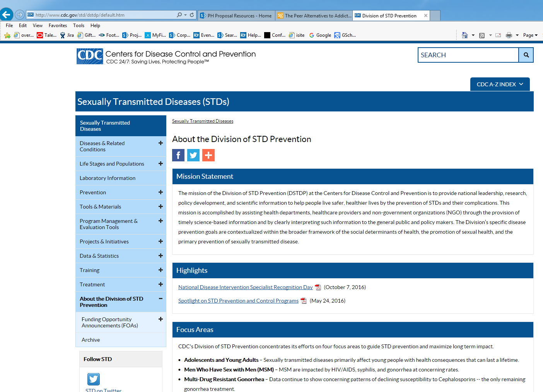This screenshot has width=543, height=392.
Task: Open the View menu
Action: 38,26
